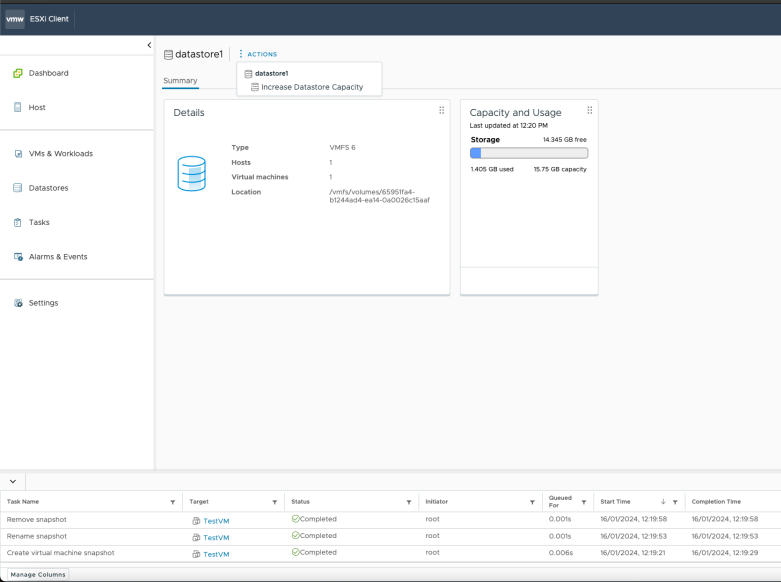Click VM icon in Create snapshot row
Screen dimensions: 781x582
pyautogui.click(x=196, y=554)
